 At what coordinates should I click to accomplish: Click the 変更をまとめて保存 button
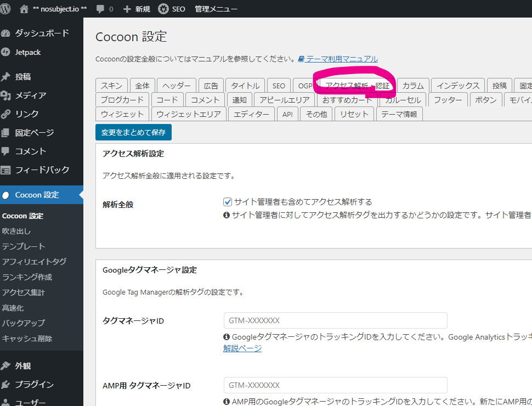(133, 132)
